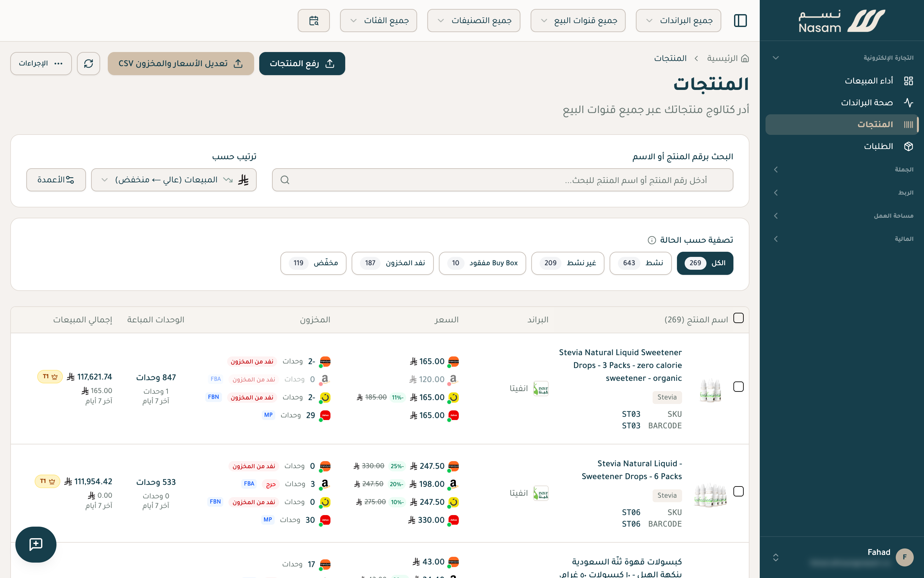Screen dimensions: 924x578
Task: Click the انفيتا brand logo in ST06 row
Action: click(541, 493)
